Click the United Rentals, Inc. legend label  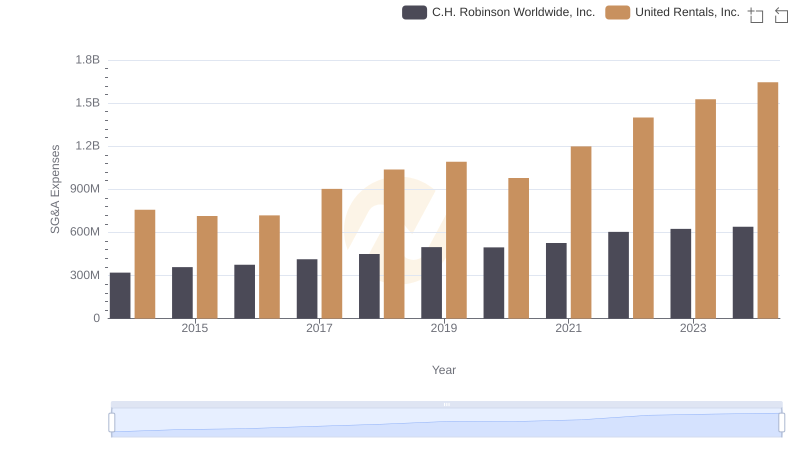687,13
